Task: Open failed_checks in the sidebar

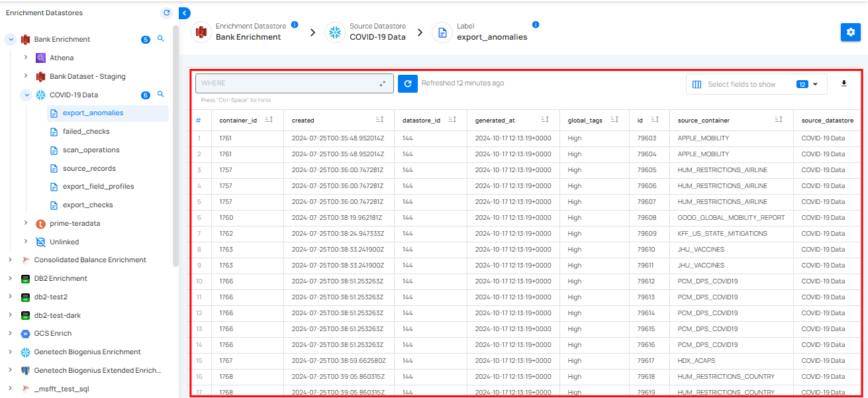Action: pyautogui.click(x=86, y=132)
